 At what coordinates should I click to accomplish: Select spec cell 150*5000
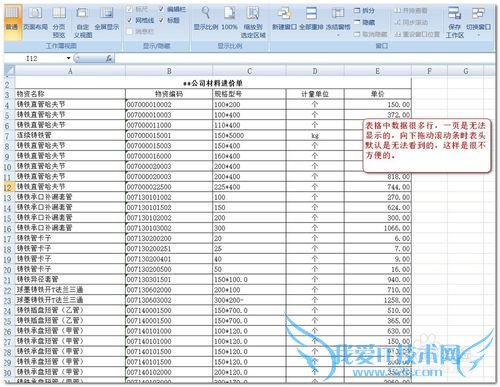(x=249, y=135)
